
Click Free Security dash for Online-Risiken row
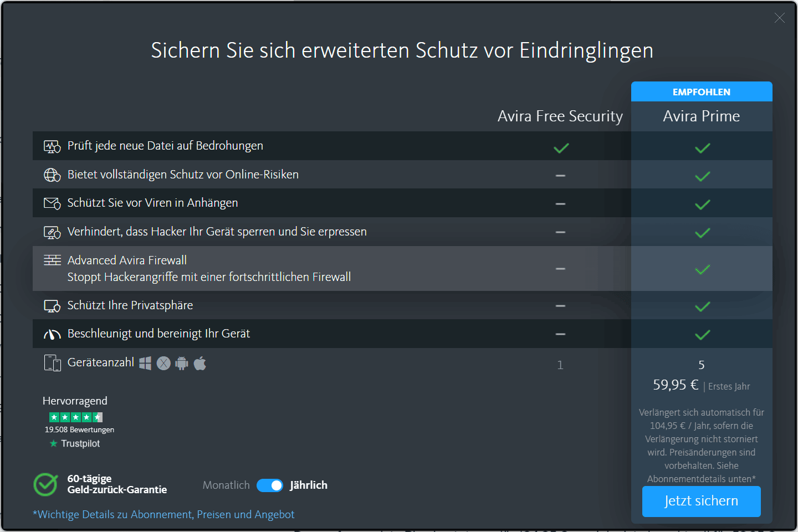[x=560, y=176]
